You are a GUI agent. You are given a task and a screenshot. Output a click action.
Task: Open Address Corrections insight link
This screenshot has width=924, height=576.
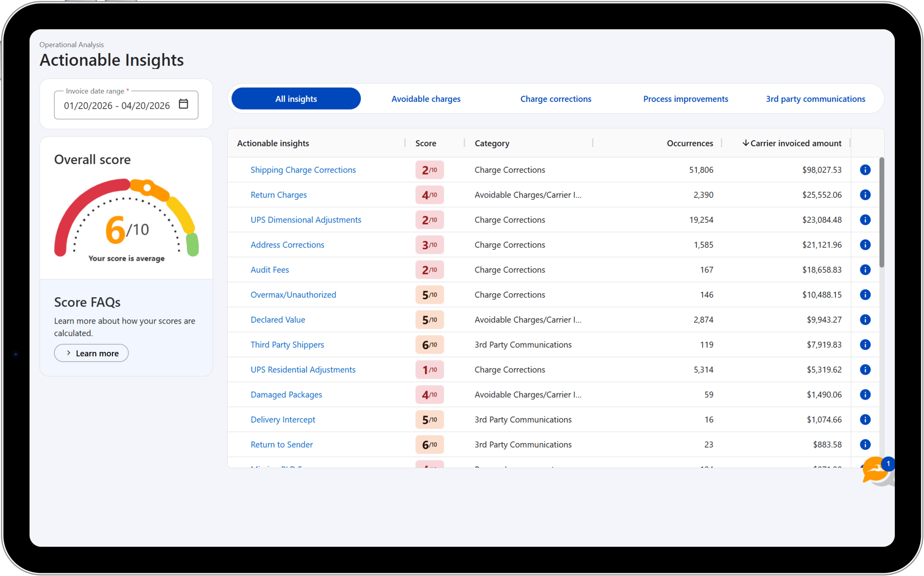[287, 245]
